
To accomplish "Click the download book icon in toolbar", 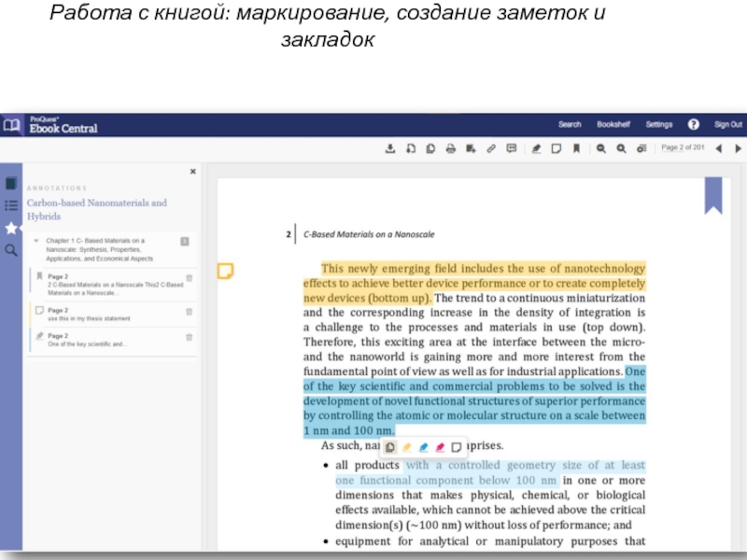I will point(390,148).
